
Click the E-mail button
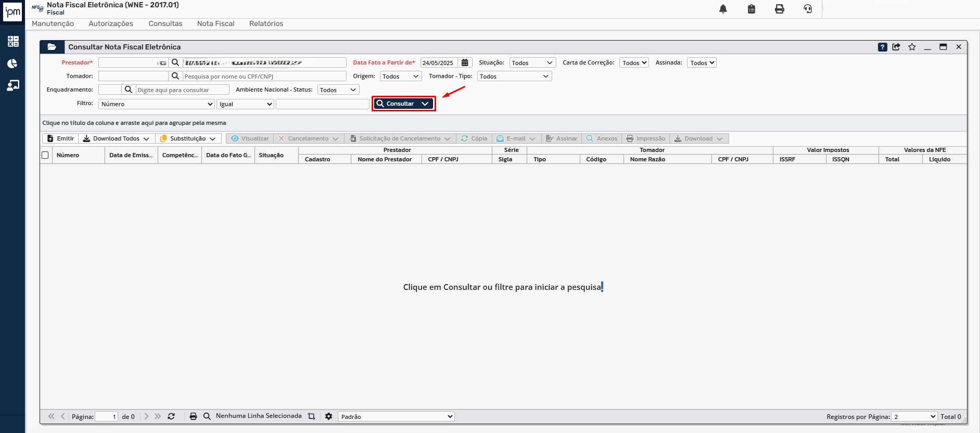point(516,138)
